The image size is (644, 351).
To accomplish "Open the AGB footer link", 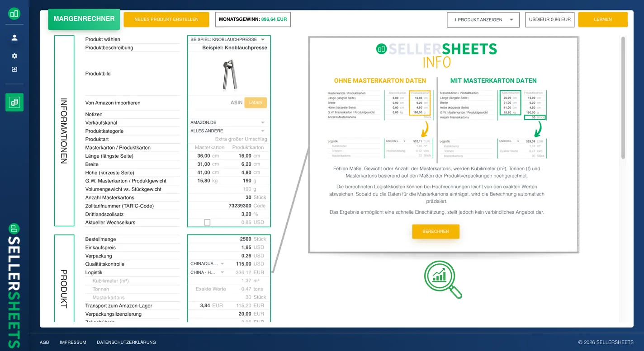I will (44, 342).
